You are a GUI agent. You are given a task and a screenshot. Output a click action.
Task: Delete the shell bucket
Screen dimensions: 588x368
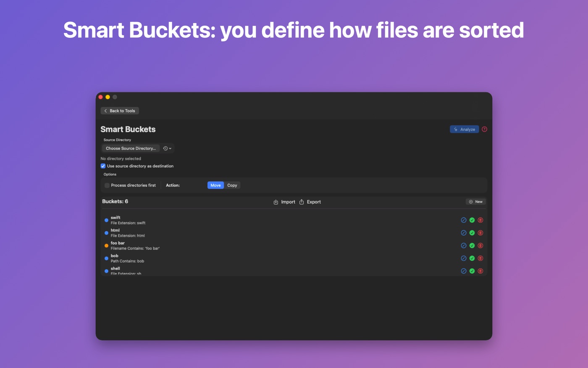pyautogui.click(x=480, y=271)
